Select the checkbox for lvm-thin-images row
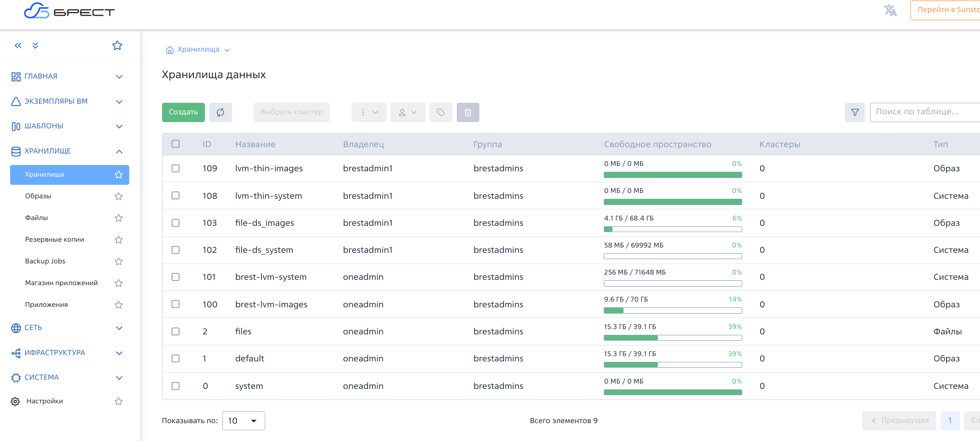Viewport: 980px width, 441px height. click(176, 168)
